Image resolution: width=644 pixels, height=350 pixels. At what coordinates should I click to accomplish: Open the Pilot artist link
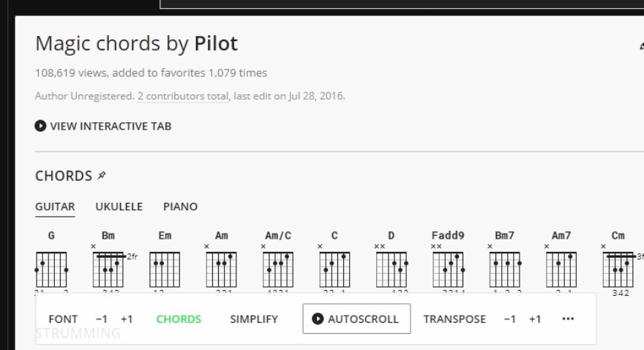[x=216, y=43]
